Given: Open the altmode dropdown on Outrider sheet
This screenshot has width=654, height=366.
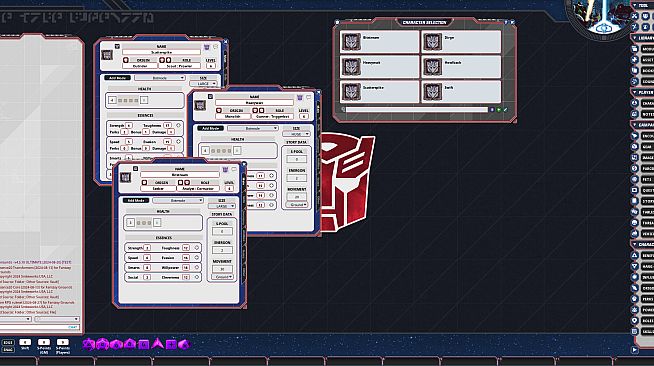Looking at the screenshot, I should click(x=160, y=78).
